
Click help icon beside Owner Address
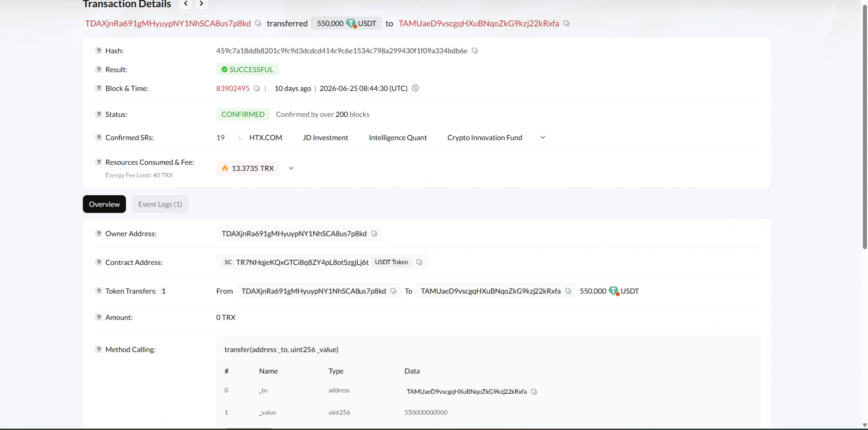pos(98,234)
